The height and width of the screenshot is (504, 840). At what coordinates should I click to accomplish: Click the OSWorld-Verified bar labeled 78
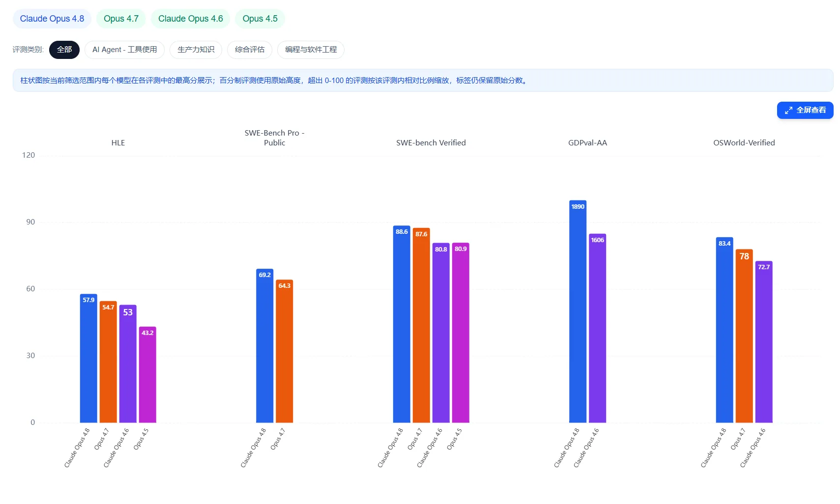[744, 336]
